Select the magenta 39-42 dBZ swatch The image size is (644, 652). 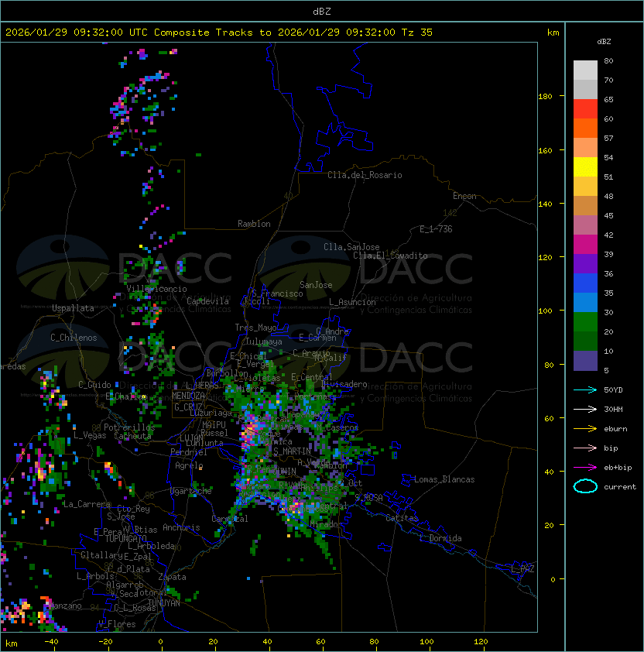click(585, 245)
